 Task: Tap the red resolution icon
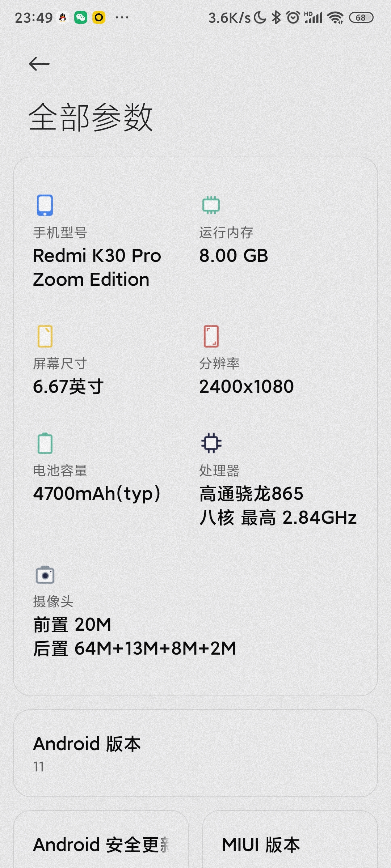[211, 336]
